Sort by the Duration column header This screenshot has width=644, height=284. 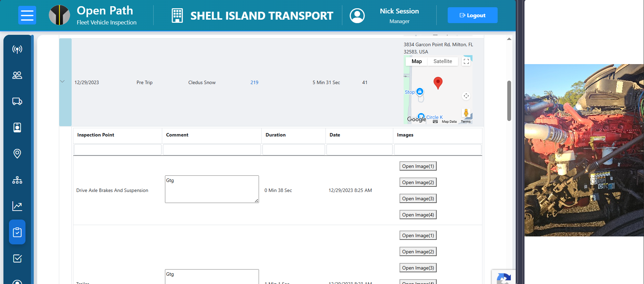coord(293,135)
